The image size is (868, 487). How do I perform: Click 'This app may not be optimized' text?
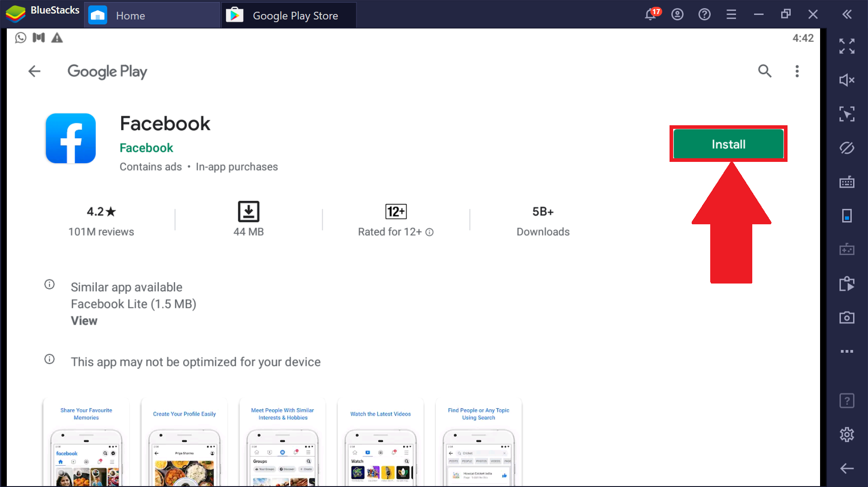(196, 362)
